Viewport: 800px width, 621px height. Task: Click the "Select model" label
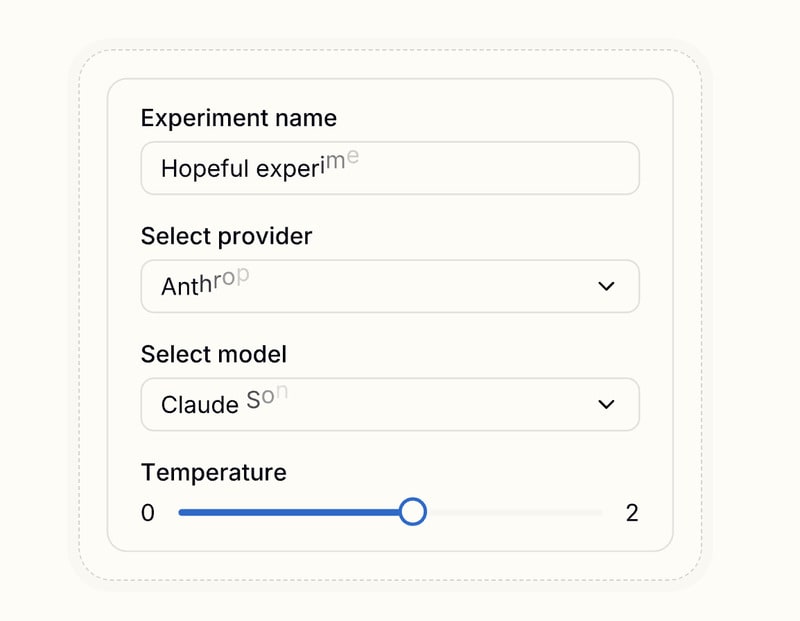click(x=213, y=354)
